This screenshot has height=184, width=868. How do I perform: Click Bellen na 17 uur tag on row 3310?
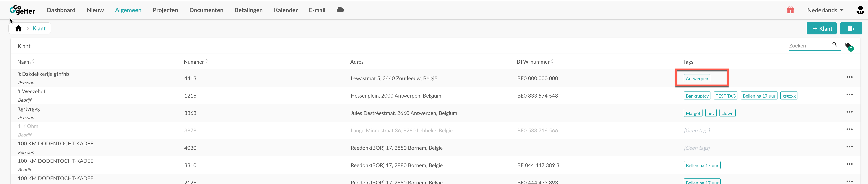click(x=702, y=166)
